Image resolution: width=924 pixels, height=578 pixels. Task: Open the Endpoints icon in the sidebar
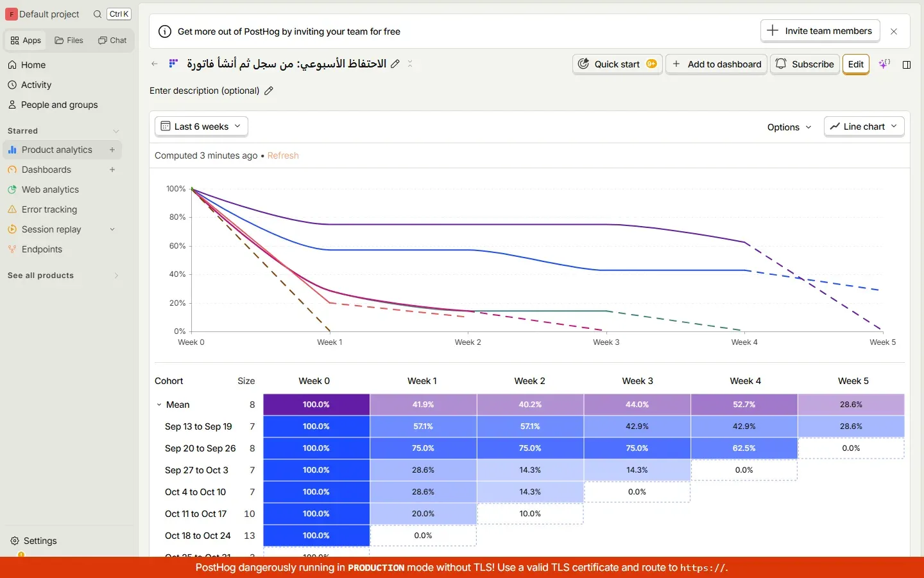pos(12,249)
